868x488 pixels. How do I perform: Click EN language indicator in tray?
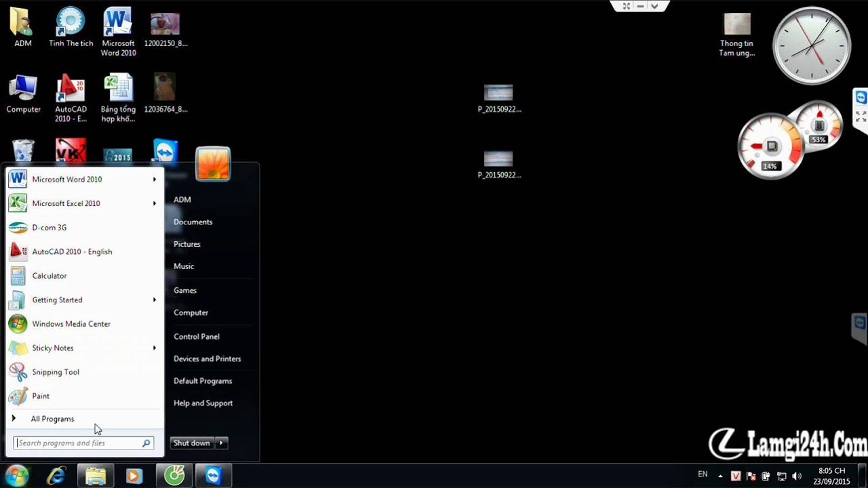[703, 474]
